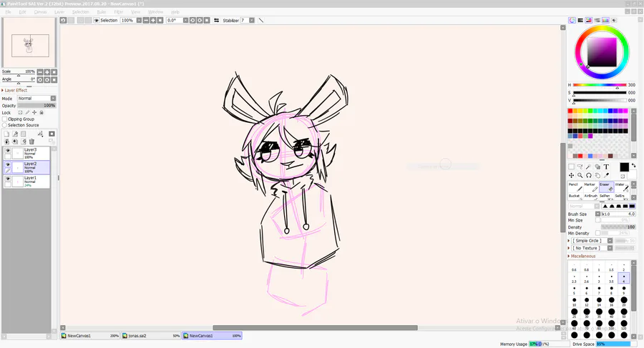The image size is (644, 348).
Task: Select the Eyedropper color picker tool
Action: pyautogui.click(x=606, y=175)
